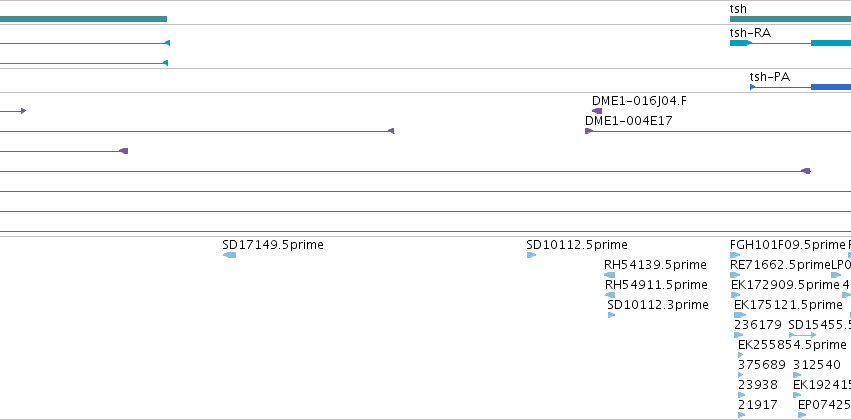This screenshot has width=851, height=420.
Task: Click the RE71662.5prime EST arrow glyph
Action: tap(735, 275)
